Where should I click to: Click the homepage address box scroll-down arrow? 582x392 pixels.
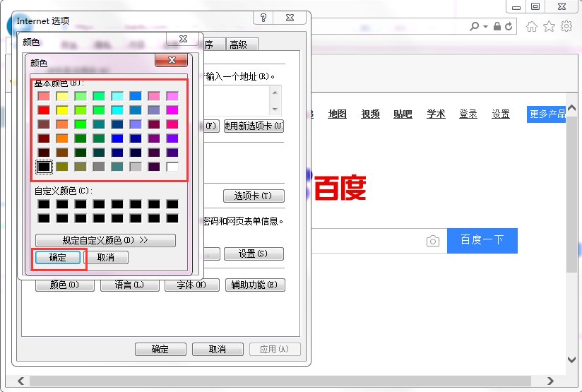tap(275, 109)
